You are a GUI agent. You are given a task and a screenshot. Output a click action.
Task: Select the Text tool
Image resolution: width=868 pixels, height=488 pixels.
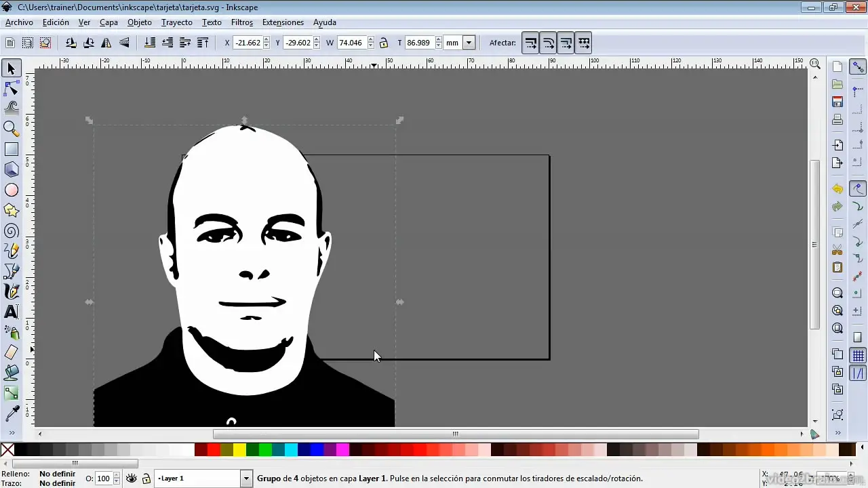click(x=12, y=312)
